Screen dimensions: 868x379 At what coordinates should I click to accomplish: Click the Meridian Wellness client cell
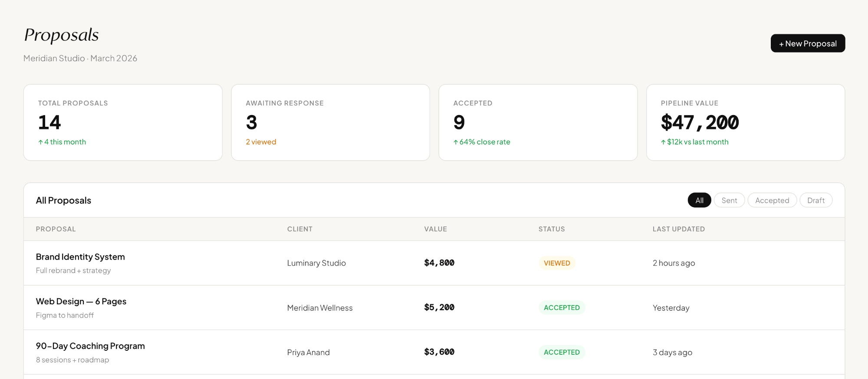tap(320, 308)
